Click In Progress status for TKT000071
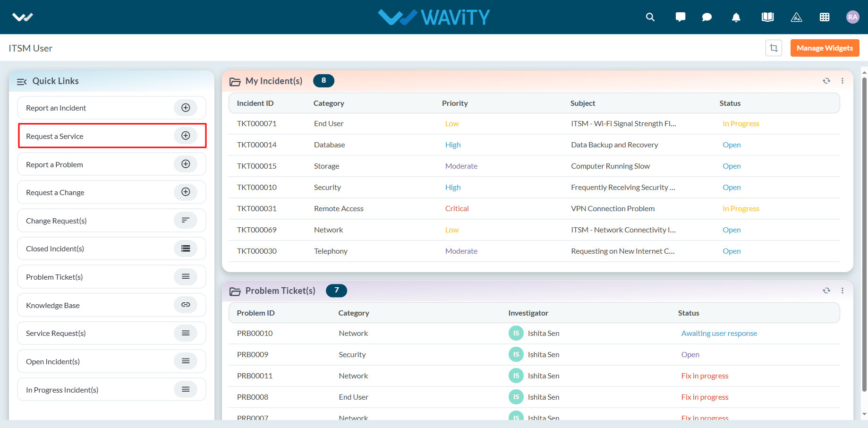Image resolution: width=868 pixels, height=428 pixels. tap(740, 123)
